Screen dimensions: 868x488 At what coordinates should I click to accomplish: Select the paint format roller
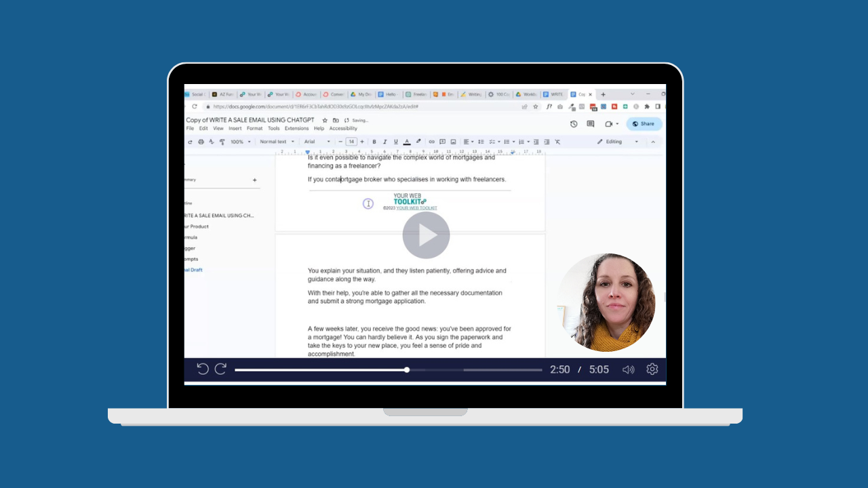coord(222,142)
